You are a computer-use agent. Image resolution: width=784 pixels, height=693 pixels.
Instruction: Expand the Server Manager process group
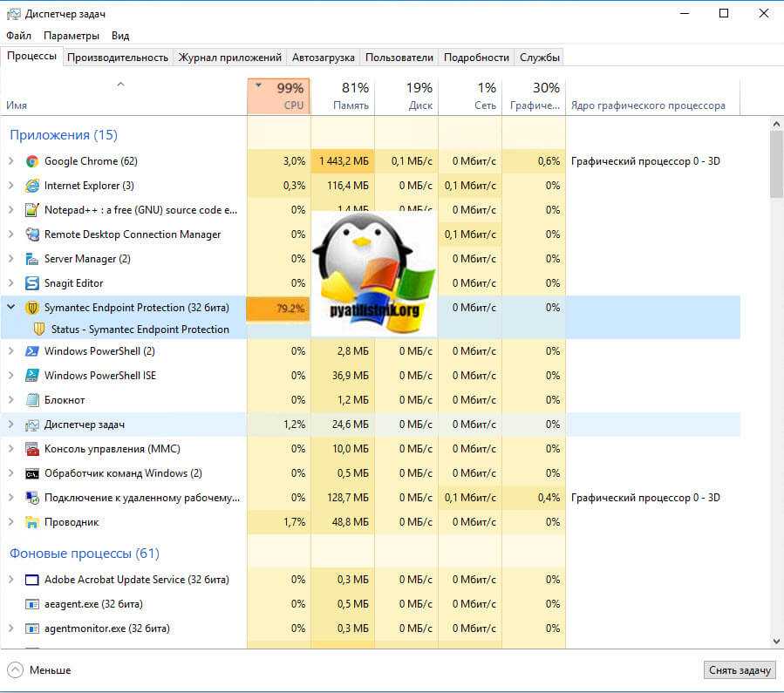[11, 259]
